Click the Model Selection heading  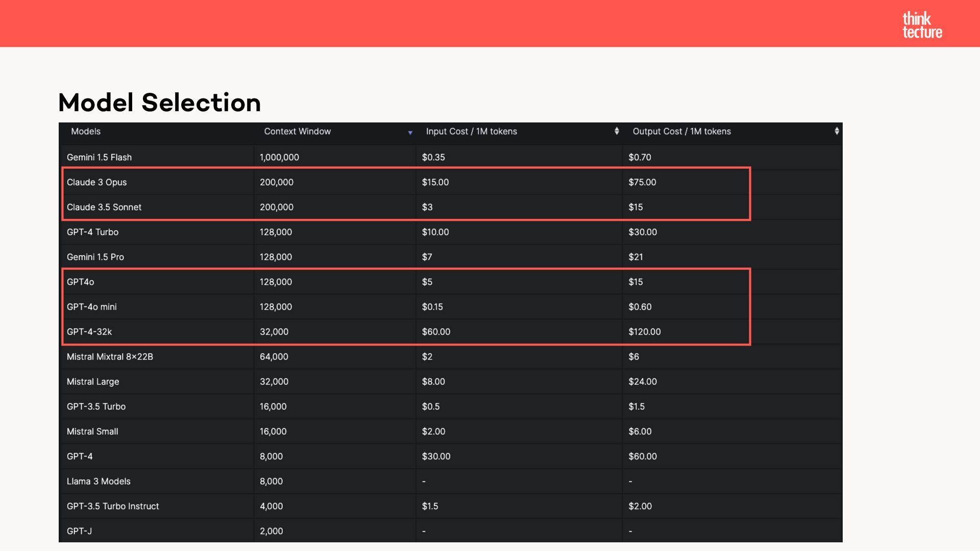(x=159, y=103)
